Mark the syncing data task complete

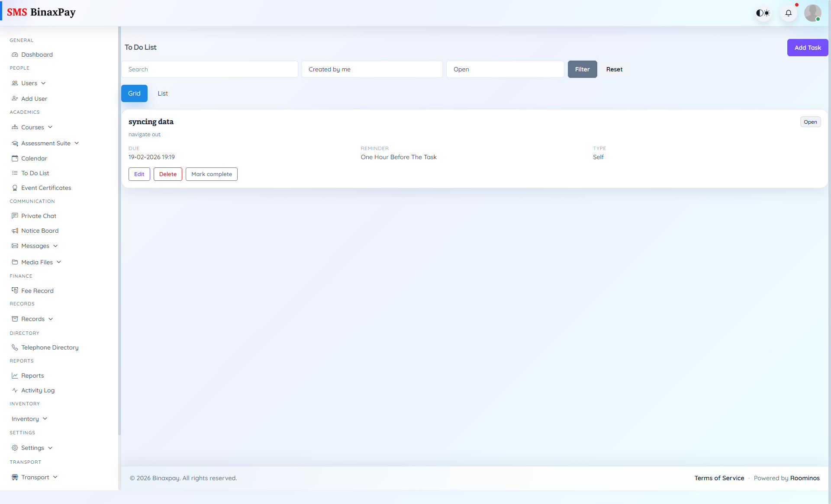pyautogui.click(x=211, y=174)
